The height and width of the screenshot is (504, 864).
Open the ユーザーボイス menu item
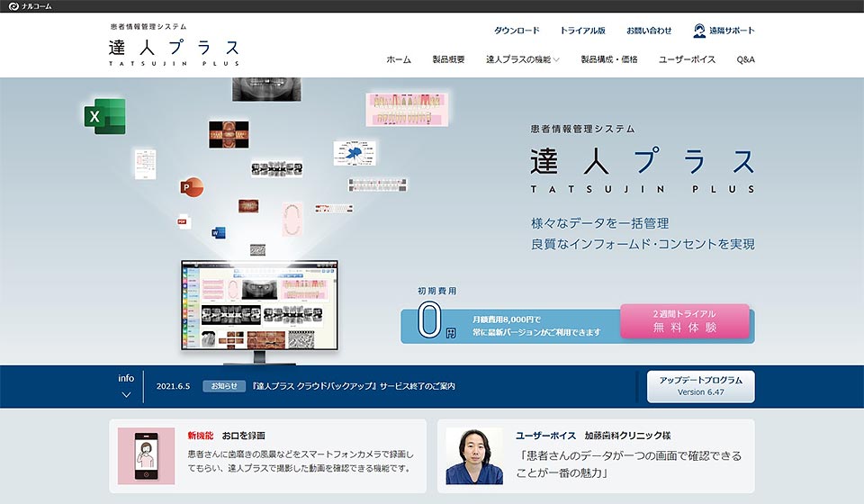pyautogui.click(x=687, y=59)
